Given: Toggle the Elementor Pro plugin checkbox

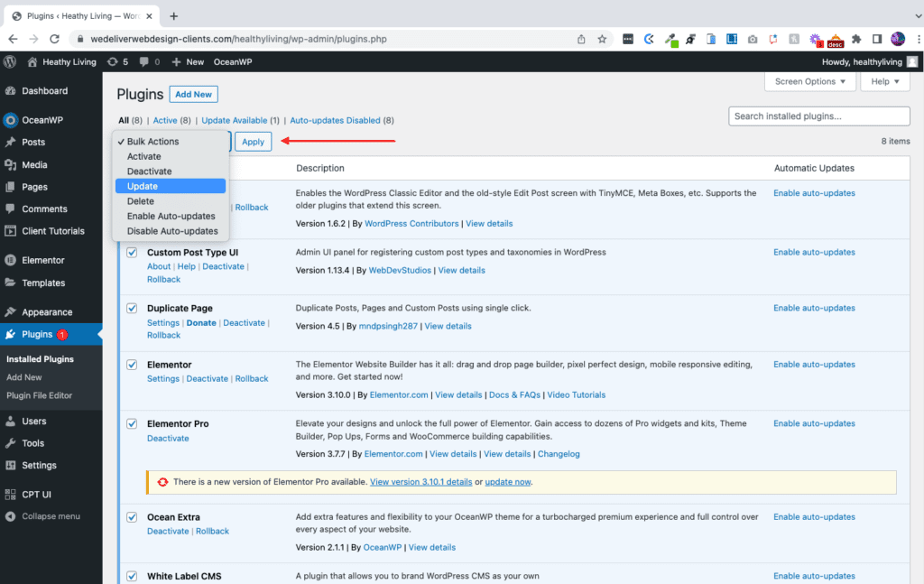Looking at the screenshot, I should (132, 423).
